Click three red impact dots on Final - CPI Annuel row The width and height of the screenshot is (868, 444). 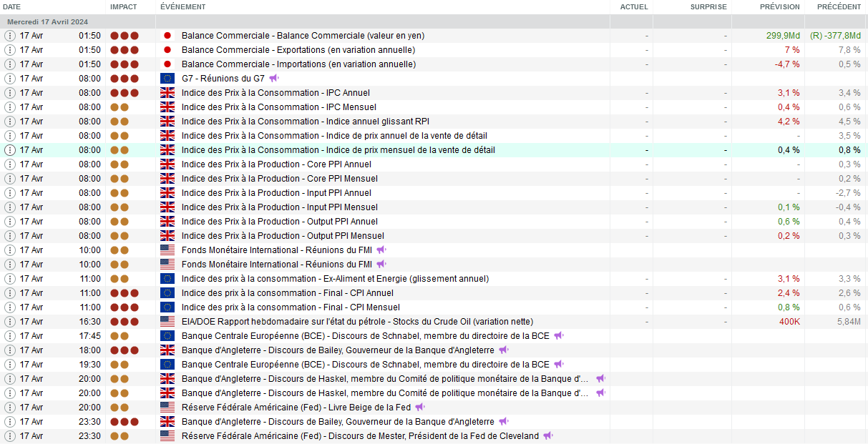[x=125, y=293]
